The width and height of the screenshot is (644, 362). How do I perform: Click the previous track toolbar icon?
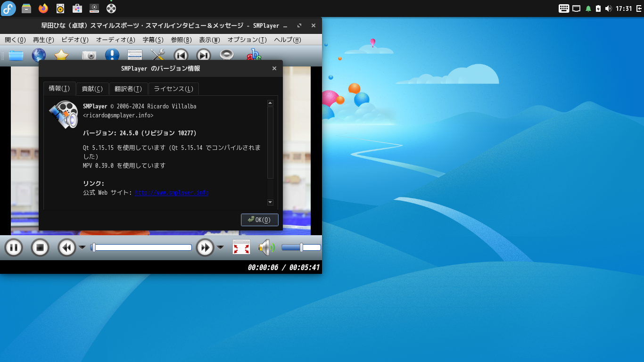pyautogui.click(x=181, y=55)
